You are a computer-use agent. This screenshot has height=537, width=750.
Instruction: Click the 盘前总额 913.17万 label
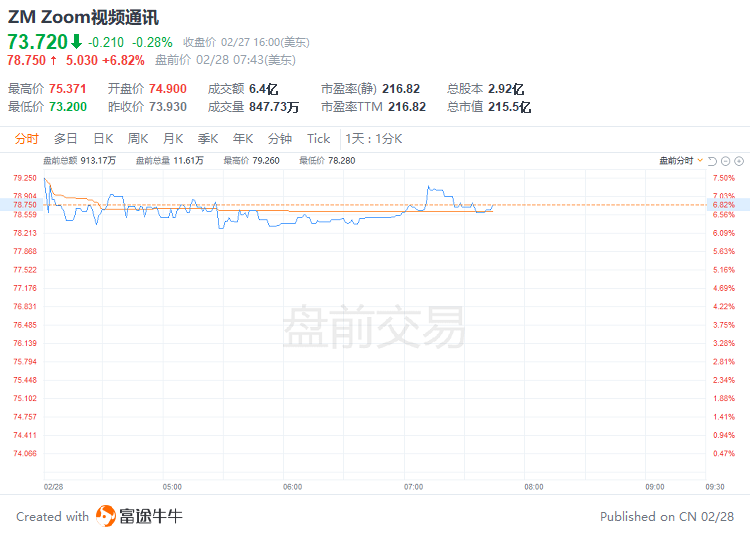pyautogui.click(x=79, y=161)
